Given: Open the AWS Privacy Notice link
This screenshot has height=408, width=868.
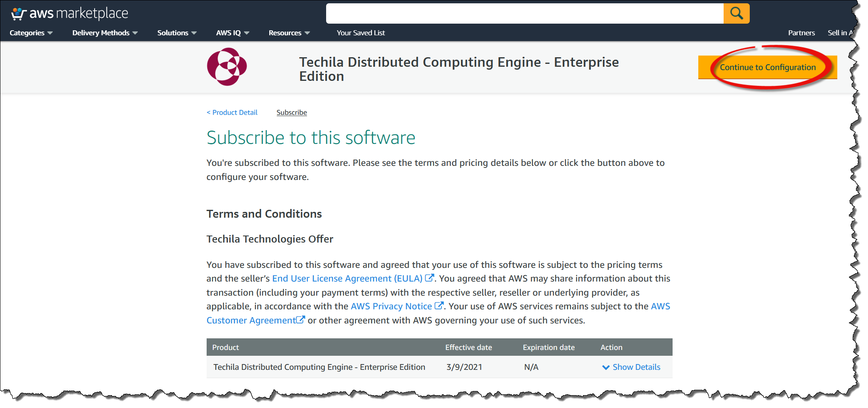Looking at the screenshot, I should coord(391,306).
